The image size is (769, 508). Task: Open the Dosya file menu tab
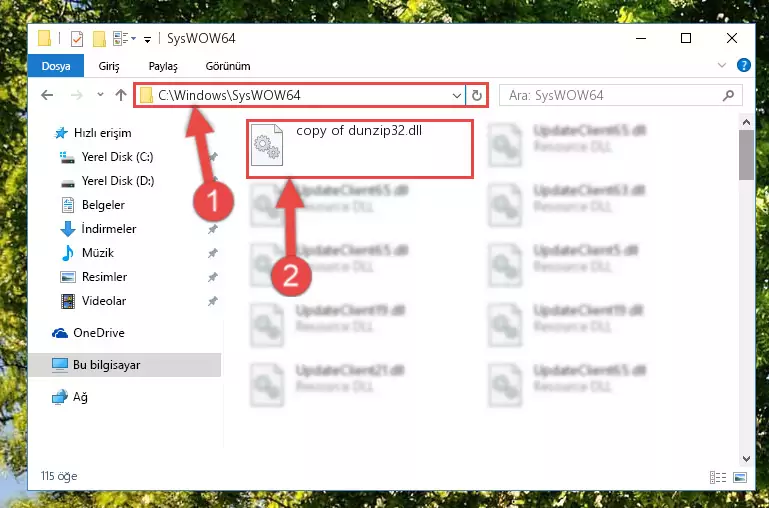(56, 66)
